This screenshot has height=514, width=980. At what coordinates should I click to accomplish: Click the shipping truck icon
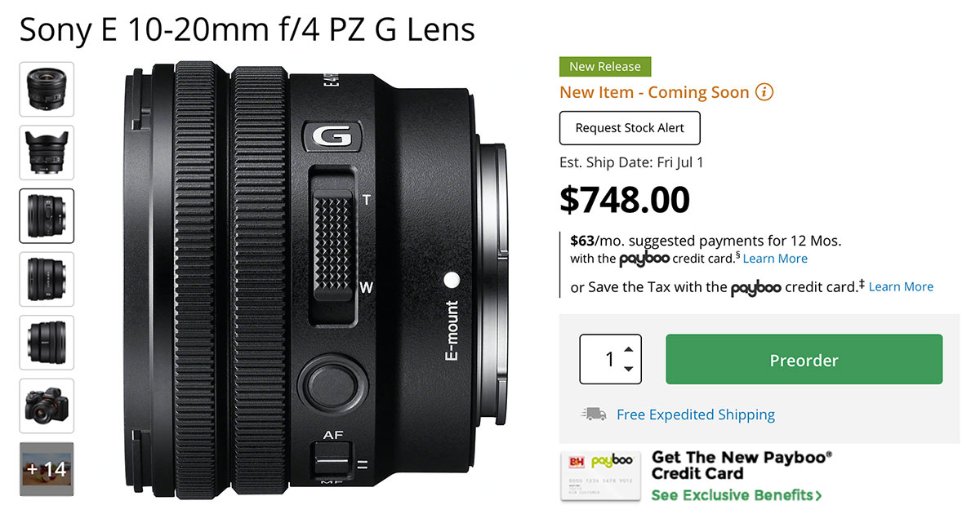594,414
